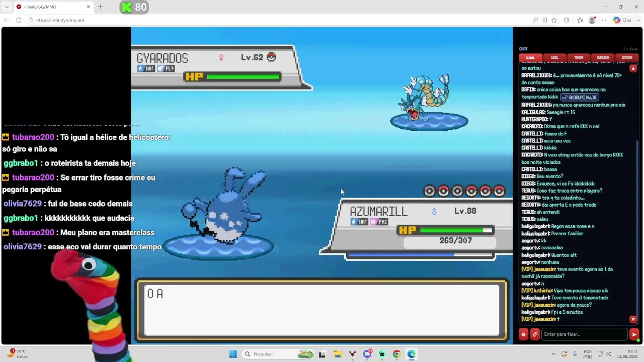The height and width of the screenshot is (362, 644).
Task: Click the Skorupi Nv.18 Pokémon link in chat
Action: pyautogui.click(x=580, y=97)
